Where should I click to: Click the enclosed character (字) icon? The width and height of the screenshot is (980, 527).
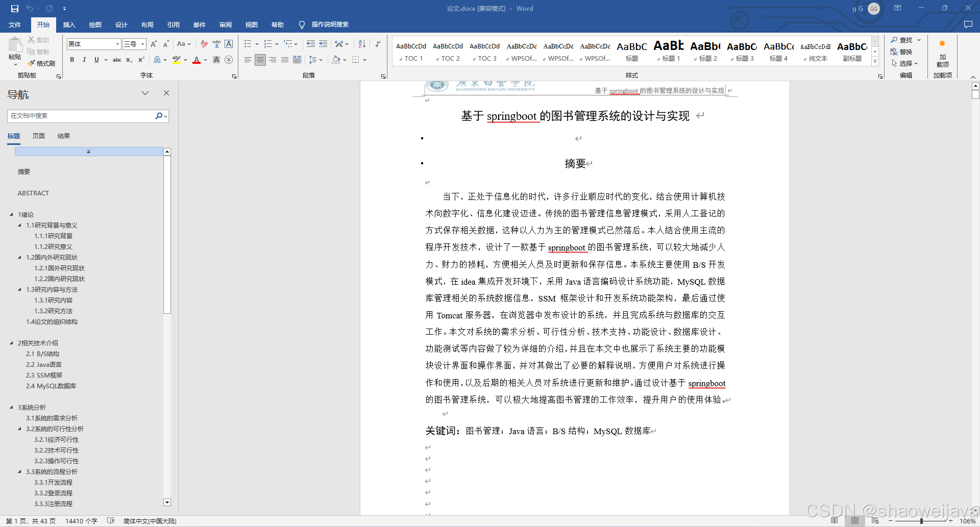pyautogui.click(x=229, y=60)
